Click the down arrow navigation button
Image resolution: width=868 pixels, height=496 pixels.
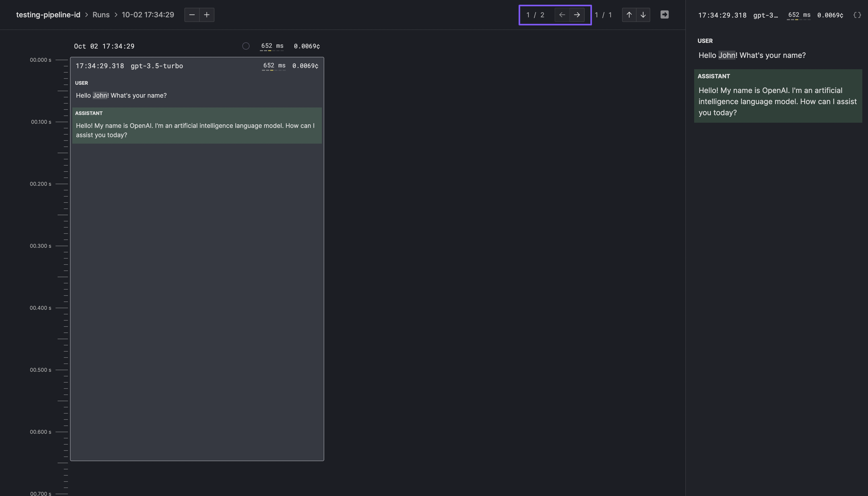point(643,15)
